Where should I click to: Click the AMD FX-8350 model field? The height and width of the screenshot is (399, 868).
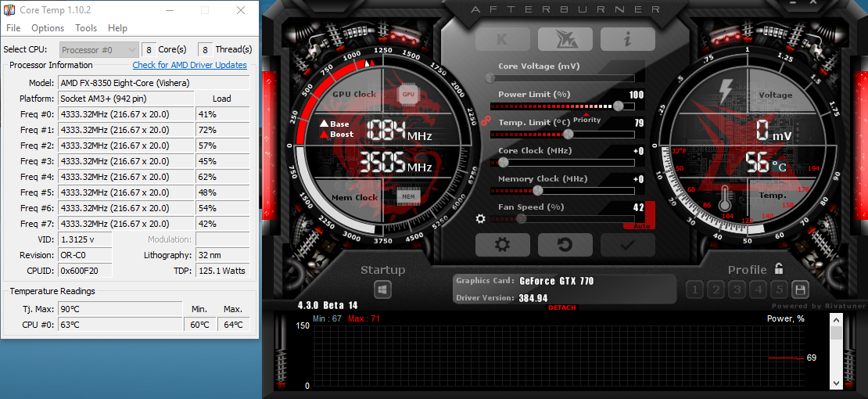[154, 83]
